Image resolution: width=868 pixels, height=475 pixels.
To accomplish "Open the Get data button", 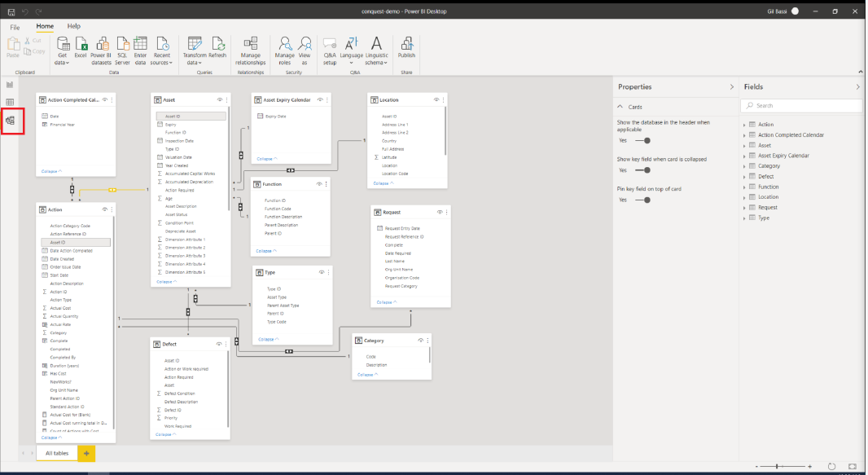I will coord(62,51).
